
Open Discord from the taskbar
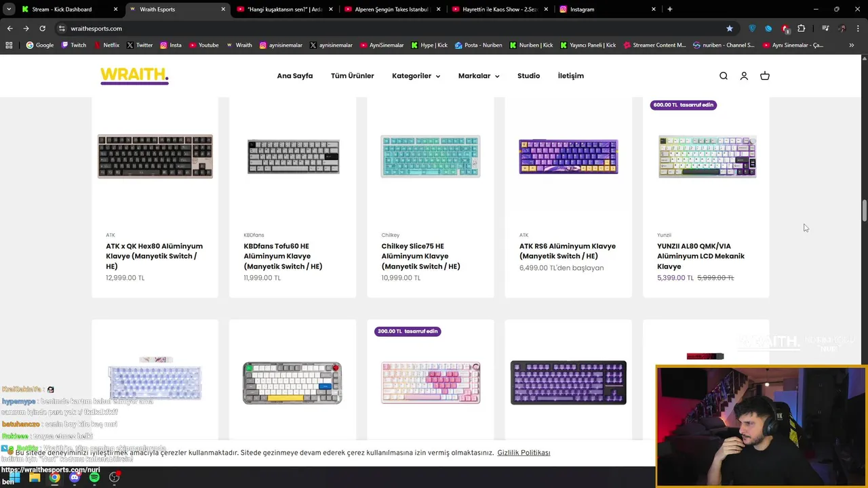(75, 477)
